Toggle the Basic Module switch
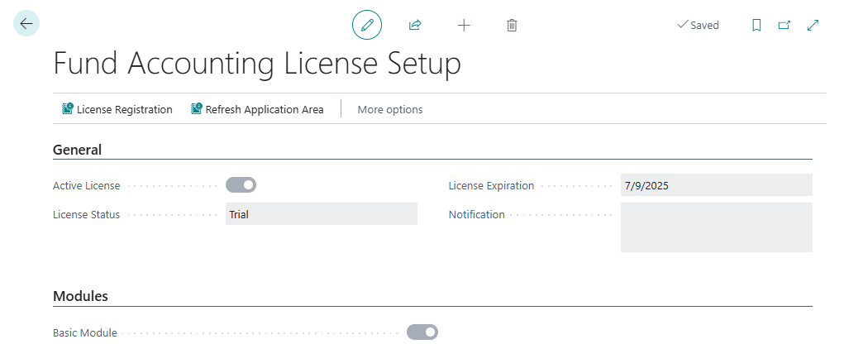 [422, 332]
